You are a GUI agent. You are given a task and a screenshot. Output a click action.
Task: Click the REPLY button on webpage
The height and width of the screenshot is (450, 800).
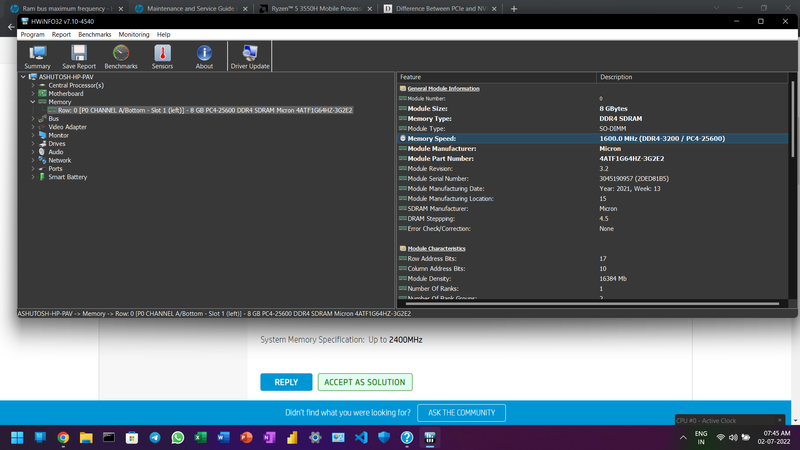(286, 382)
